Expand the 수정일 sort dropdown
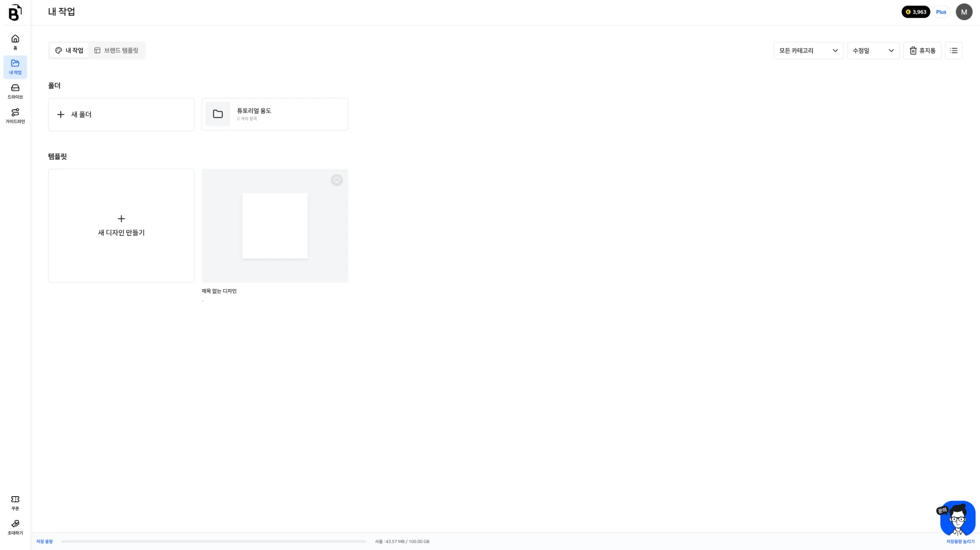The image size is (980, 550). tap(873, 50)
